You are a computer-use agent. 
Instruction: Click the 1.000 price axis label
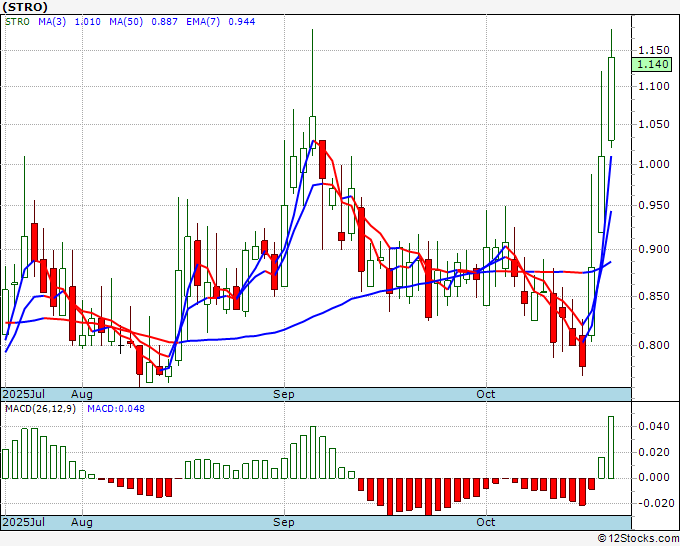pyautogui.click(x=654, y=164)
